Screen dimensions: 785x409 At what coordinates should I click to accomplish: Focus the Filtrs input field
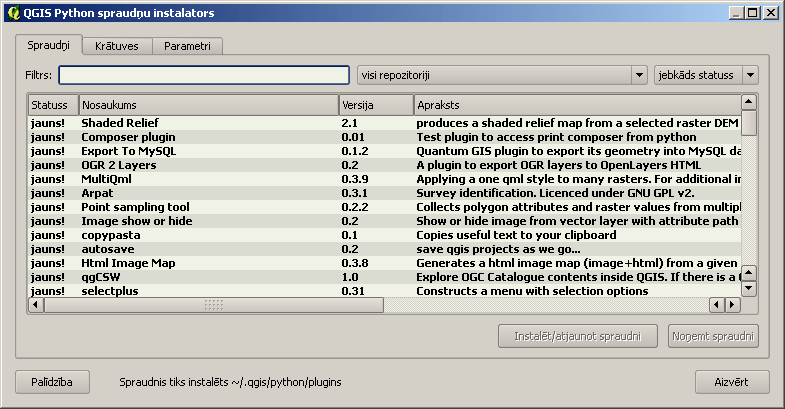[204, 75]
